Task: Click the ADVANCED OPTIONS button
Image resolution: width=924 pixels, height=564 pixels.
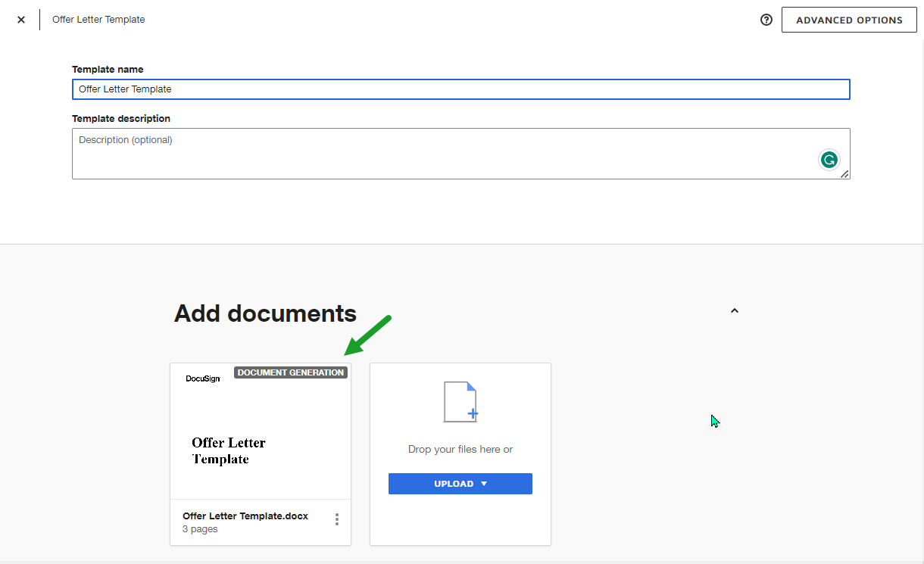Action: pyautogui.click(x=849, y=20)
